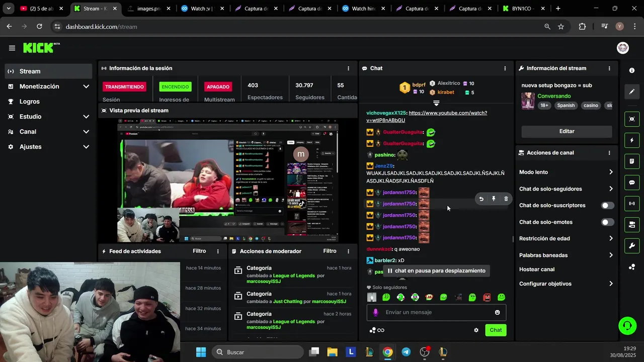Toggle the broadcast signal widget icon in the right sidebar
644x362 pixels.
(632, 204)
